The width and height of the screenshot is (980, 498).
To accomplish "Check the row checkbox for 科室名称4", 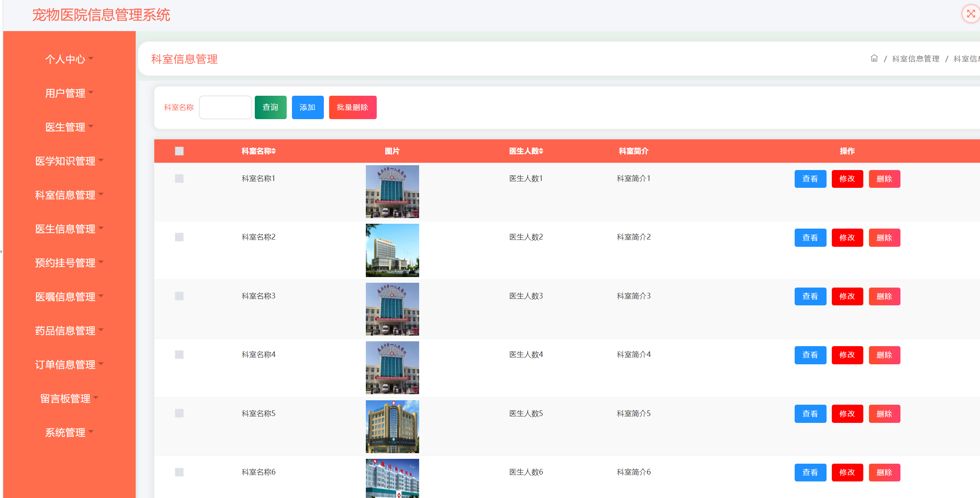I will pyautogui.click(x=179, y=355).
